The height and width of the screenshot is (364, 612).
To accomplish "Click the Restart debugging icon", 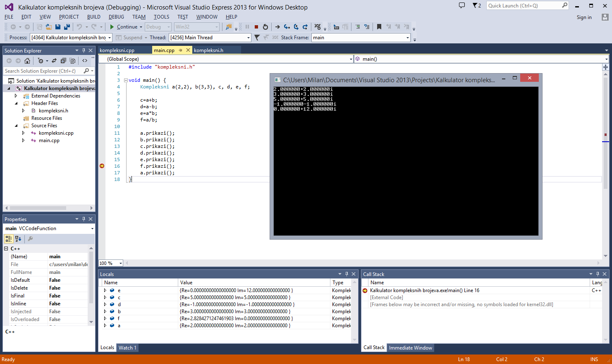I will point(265,27).
